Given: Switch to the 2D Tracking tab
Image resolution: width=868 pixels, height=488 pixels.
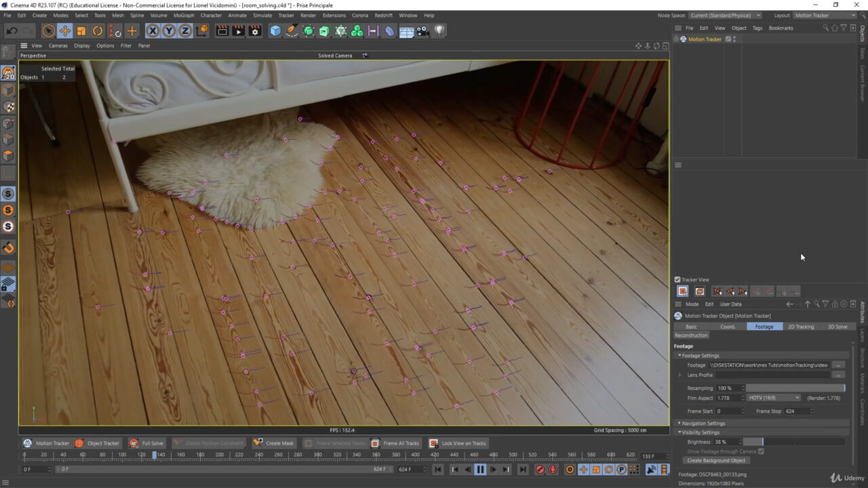Looking at the screenshot, I should pos(800,327).
